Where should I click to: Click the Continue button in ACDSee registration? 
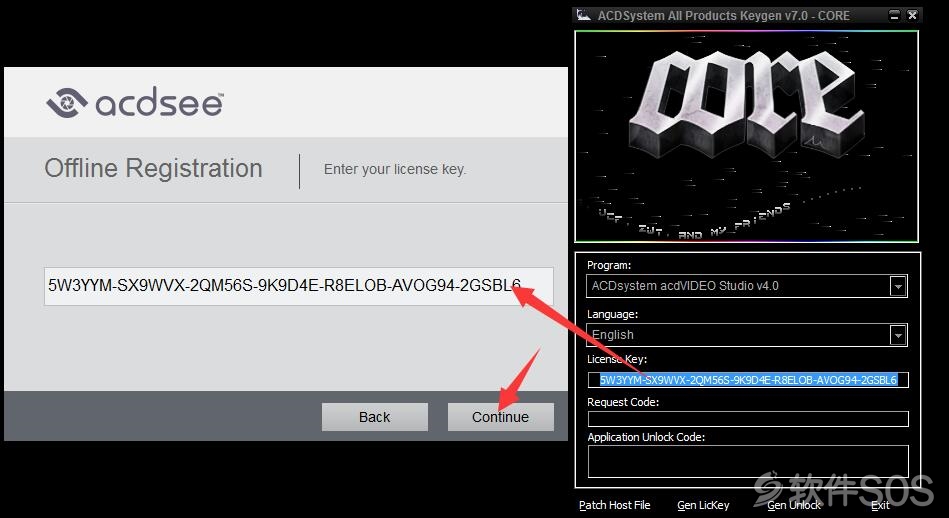pos(501,417)
